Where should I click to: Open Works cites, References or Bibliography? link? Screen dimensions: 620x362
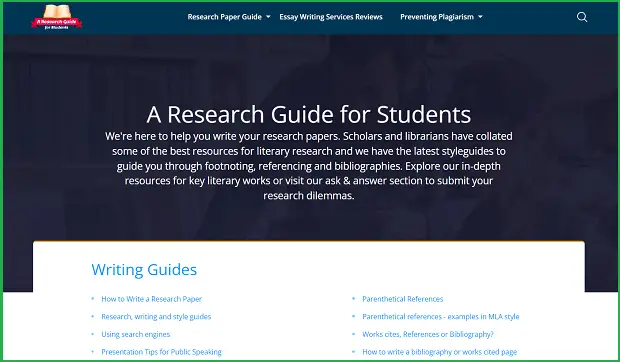tap(428, 334)
